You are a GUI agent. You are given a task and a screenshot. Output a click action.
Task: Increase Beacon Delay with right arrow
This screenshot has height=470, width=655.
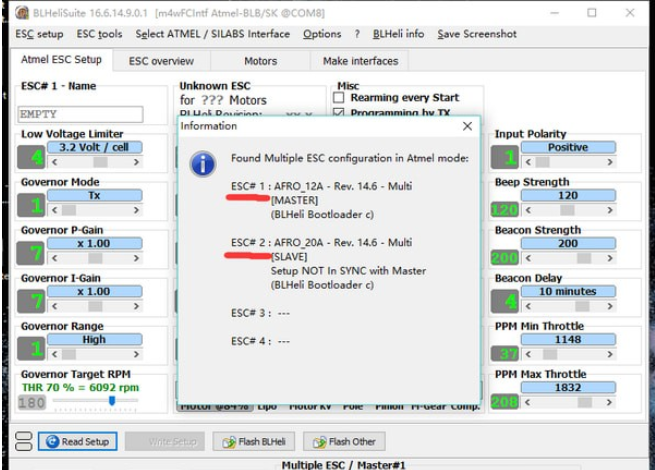610,306
